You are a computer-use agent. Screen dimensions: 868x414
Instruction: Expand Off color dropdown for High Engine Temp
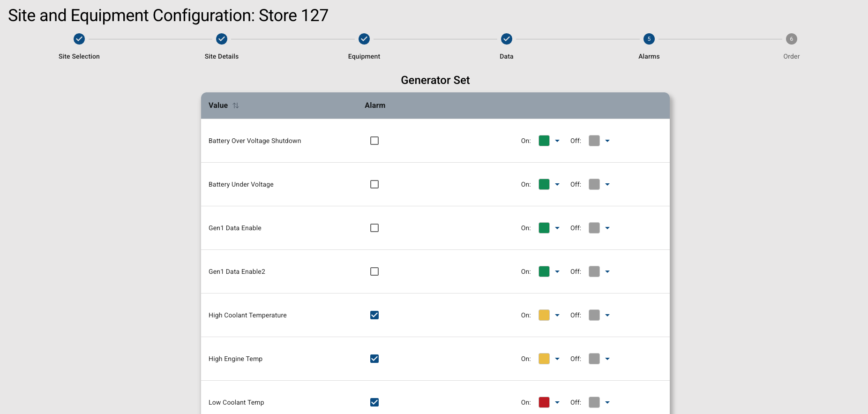[x=607, y=359]
